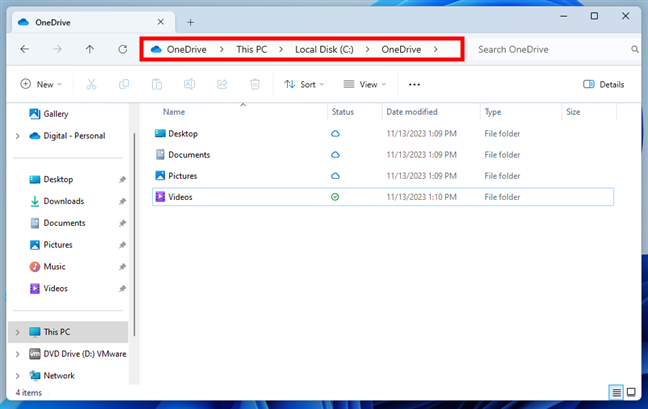
Task: Open Music in sidebar
Action: pos(54,266)
